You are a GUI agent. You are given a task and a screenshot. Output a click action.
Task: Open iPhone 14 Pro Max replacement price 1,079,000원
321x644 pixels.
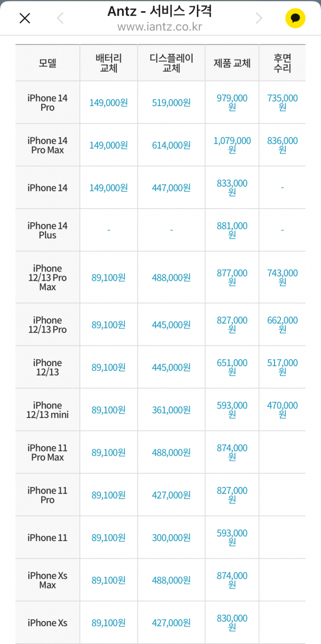click(x=232, y=145)
